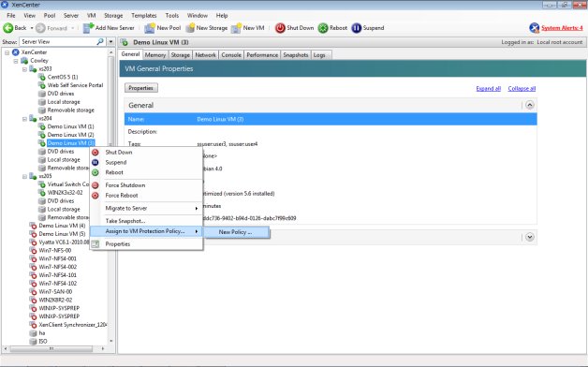
Task: Click the New Storage toolbar icon
Action: [x=190, y=28]
